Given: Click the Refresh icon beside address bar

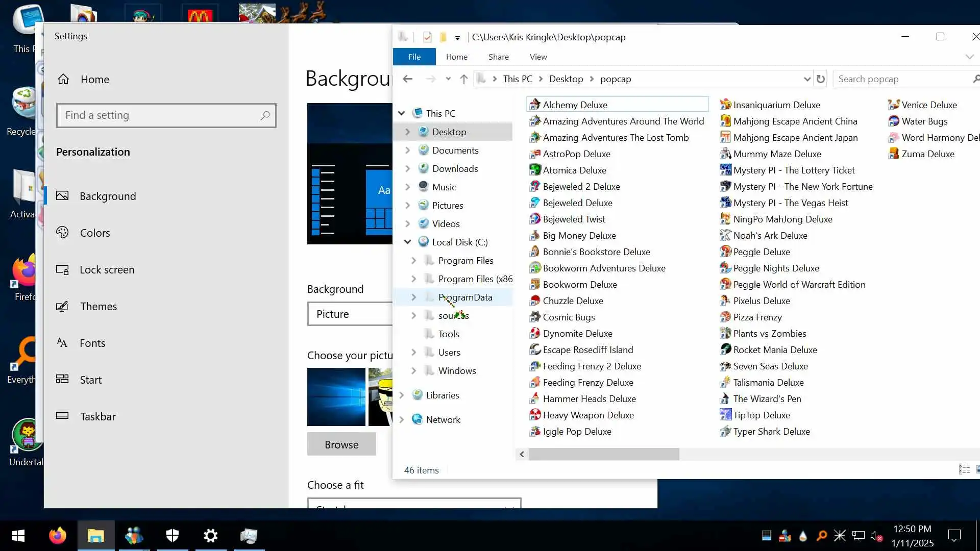Looking at the screenshot, I should [x=820, y=79].
